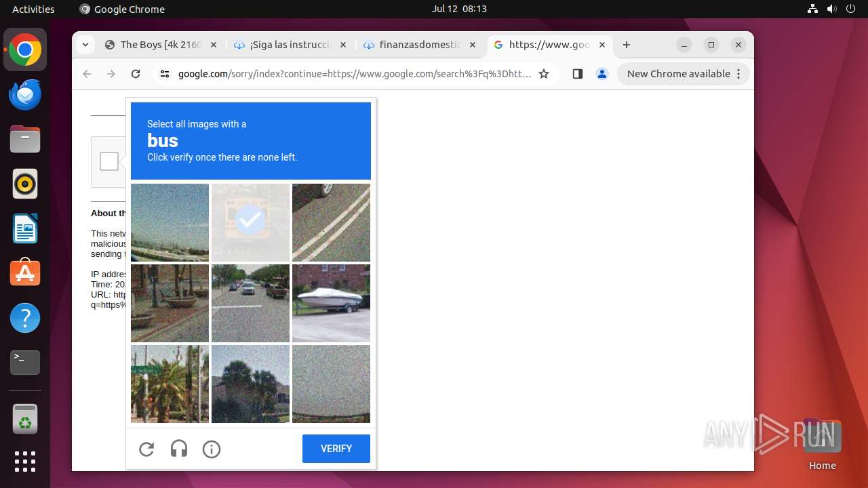Viewport: 868px width, 488px height.
Task: Launch Terminal from the dock
Action: pyautogui.click(x=25, y=363)
